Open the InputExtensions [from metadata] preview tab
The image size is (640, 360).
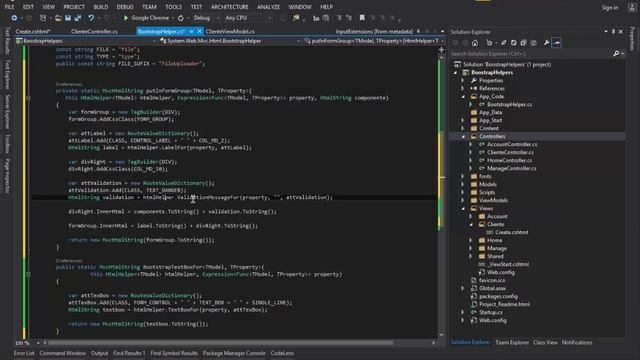pos(374,31)
